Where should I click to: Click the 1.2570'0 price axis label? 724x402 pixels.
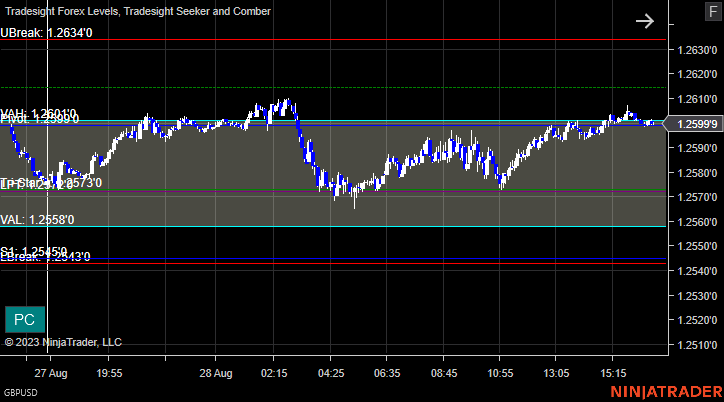coord(697,197)
